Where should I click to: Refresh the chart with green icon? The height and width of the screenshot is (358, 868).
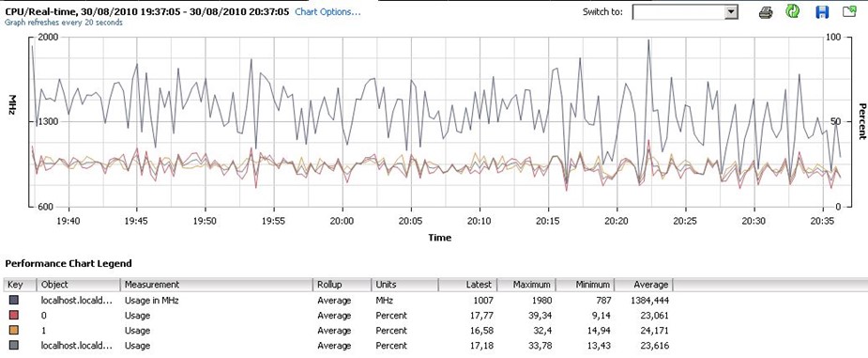click(x=793, y=11)
